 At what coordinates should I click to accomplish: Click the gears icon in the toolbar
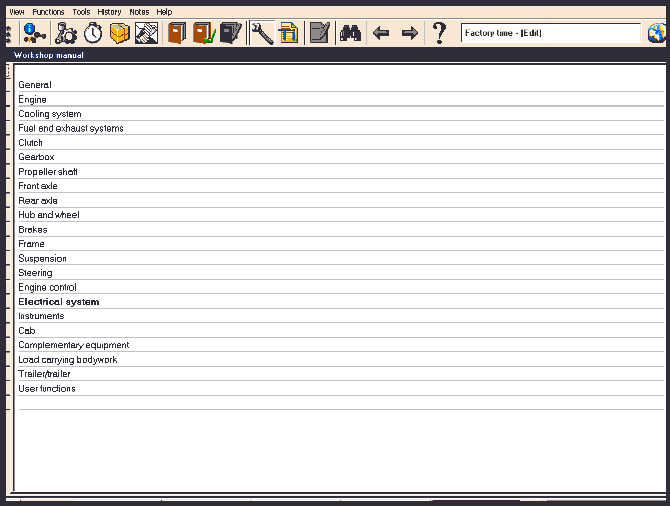[66, 33]
